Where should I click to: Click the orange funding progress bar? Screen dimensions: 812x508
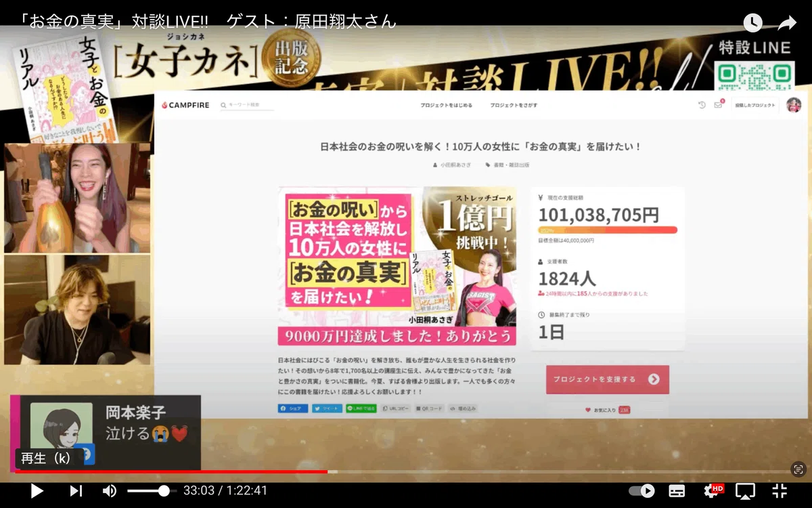point(608,230)
